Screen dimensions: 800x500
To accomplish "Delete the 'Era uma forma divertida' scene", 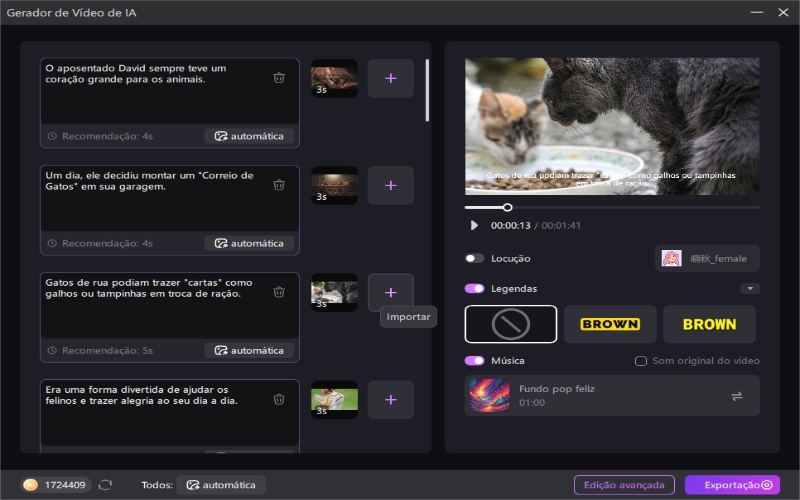I will pos(279,399).
